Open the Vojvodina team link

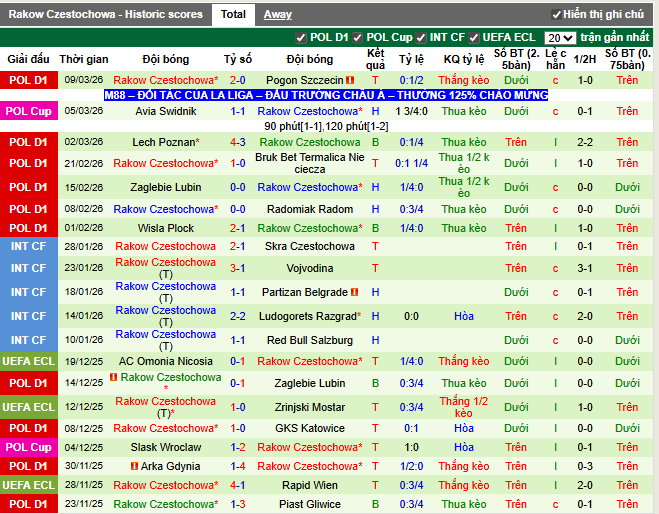(310, 268)
